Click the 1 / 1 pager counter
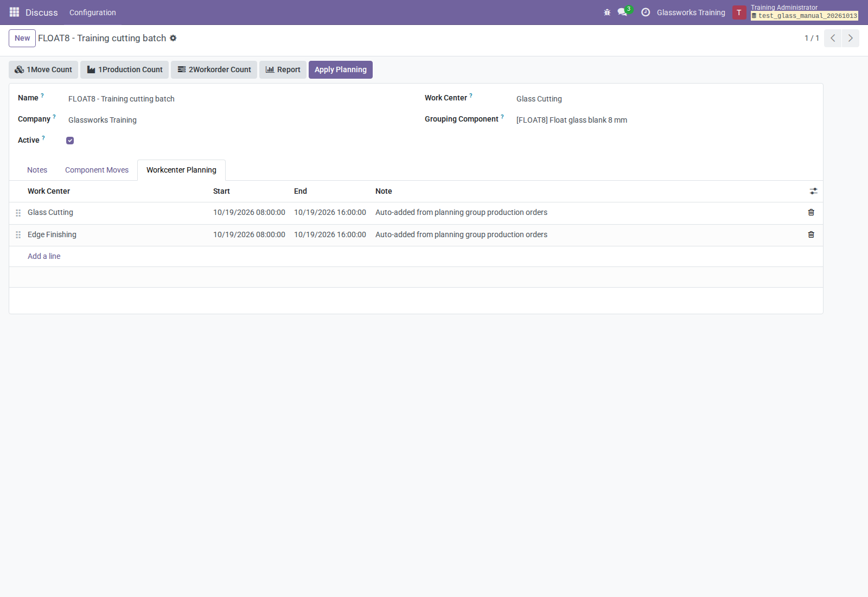This screenshot has height=597, width=868. pos(812,38)
